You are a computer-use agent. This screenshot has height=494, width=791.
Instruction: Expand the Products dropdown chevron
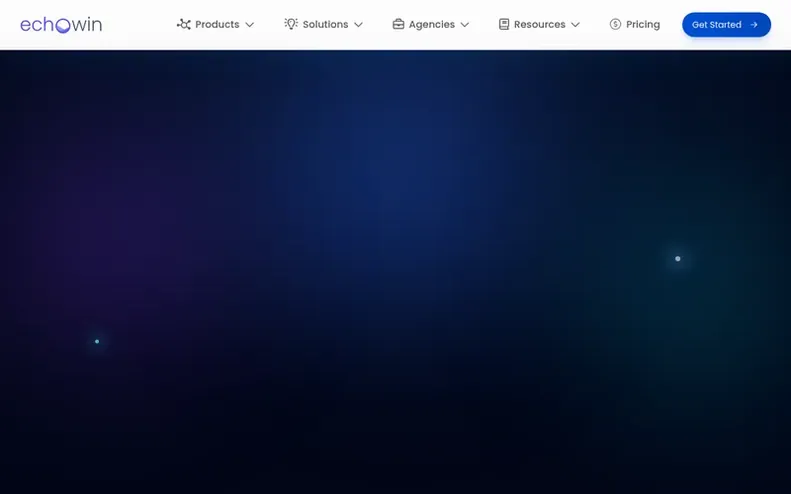[x=249, y=25]
